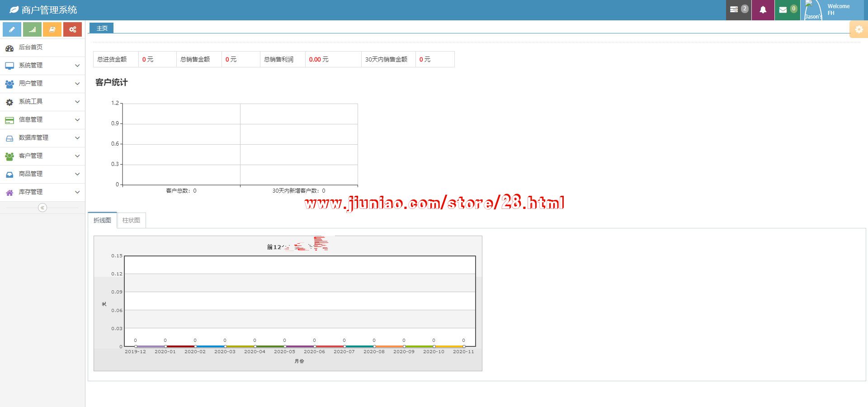Click the red gears settings shortcut button
This screenshot has height=407, width=868.
(72, 29)
